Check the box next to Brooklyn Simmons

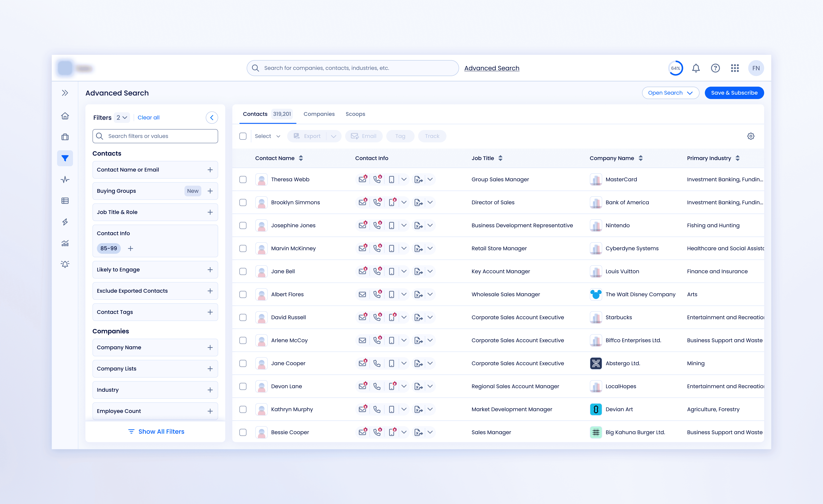coord(243,203)
